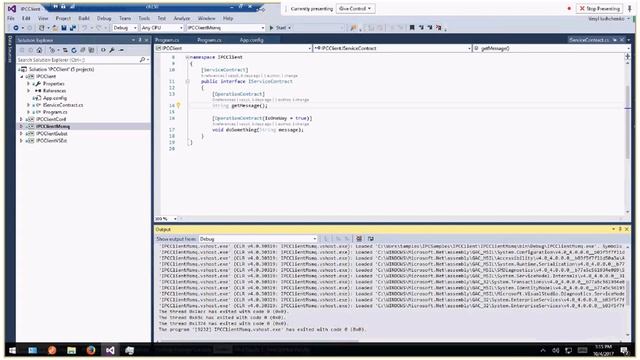Viewport: 640px width, 360px height.
Task: Toggle Preview Selected Items in Solution Explorer
Action: pyautogui.click(x=121, y=50)
